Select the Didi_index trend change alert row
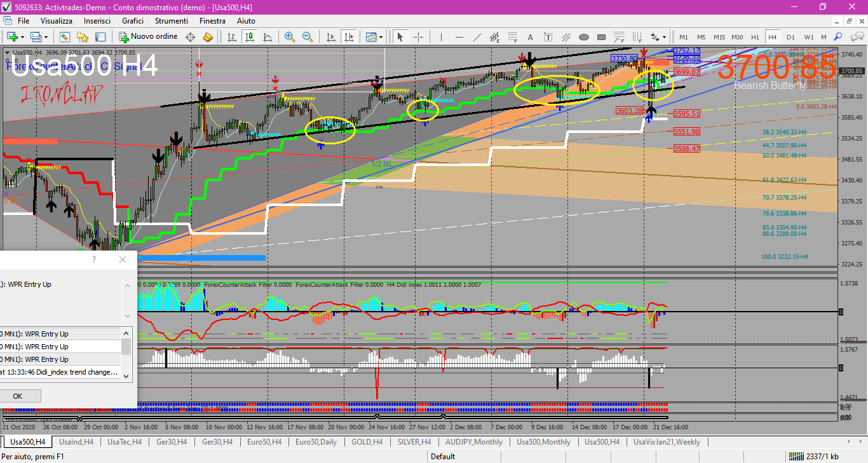 click(60, 372)
